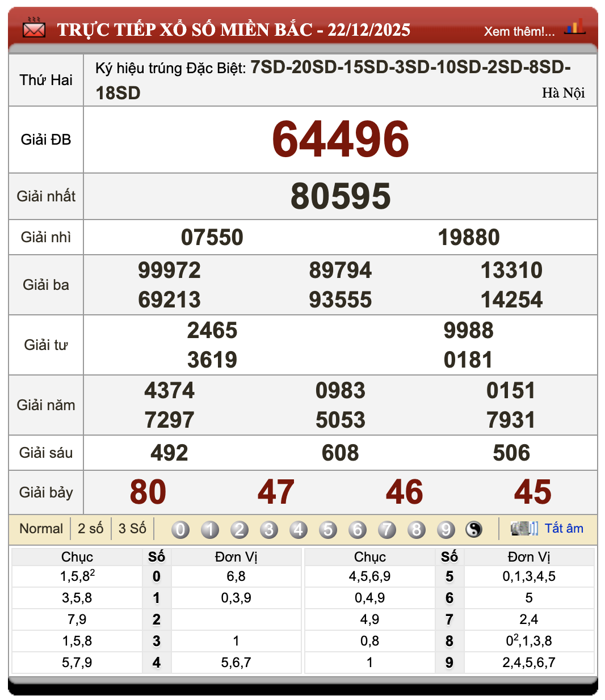Select number ball 5
This screenshot has width=605, height=700.
point(328,529)
